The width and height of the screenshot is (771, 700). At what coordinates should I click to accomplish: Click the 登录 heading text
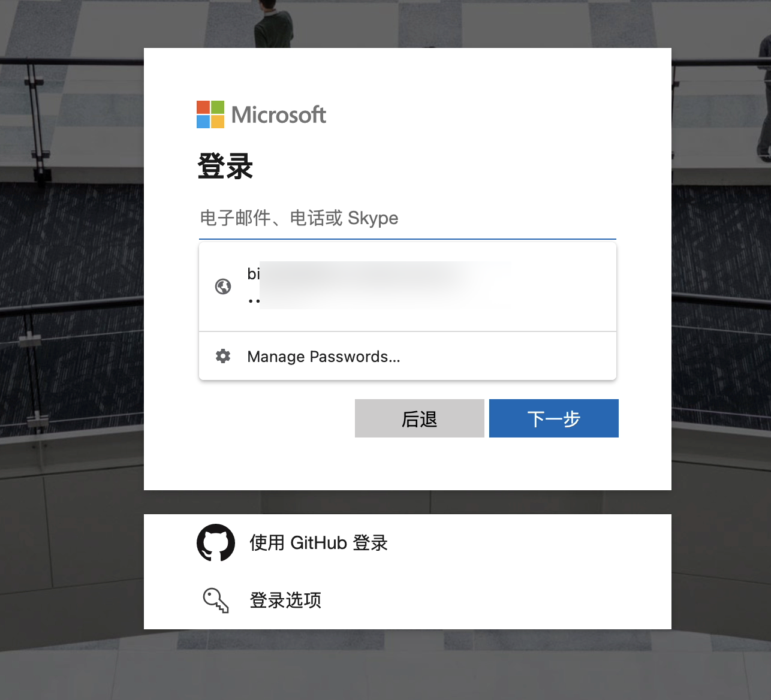click(x=225, y=166)
